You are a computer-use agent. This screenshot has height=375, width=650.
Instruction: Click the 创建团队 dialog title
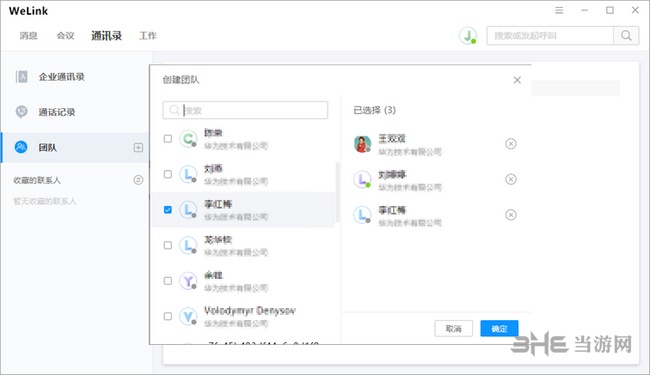tap(181, 80)
